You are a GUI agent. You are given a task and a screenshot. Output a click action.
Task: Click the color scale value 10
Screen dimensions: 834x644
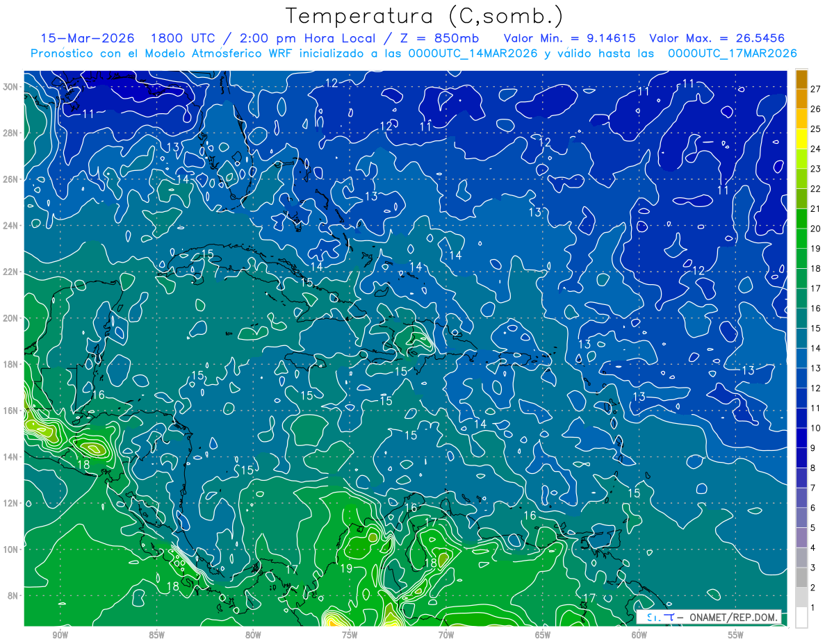tap(816, 428)
